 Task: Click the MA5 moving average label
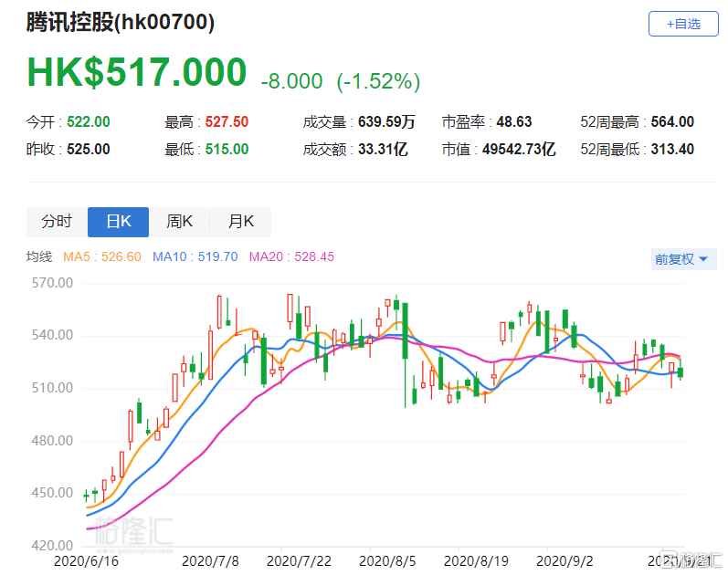[102, 258]
